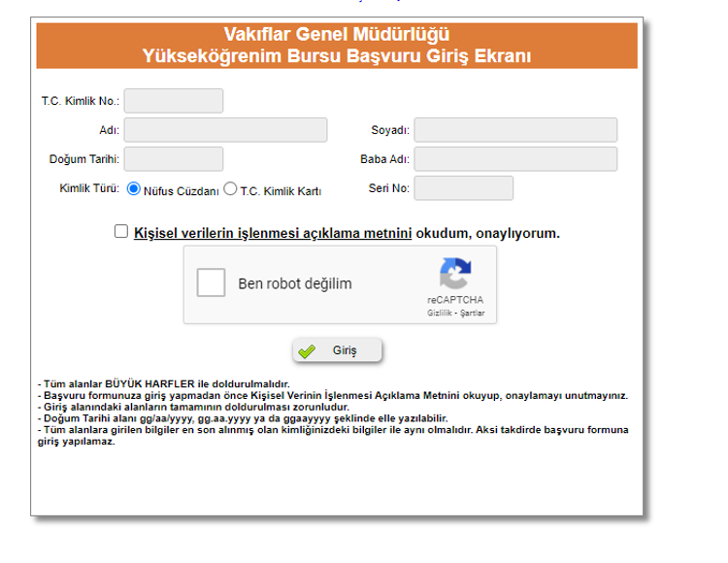Click the Ben robot değilim label text
This screenshot has height=563, width=728.
[x=295, y=284]
